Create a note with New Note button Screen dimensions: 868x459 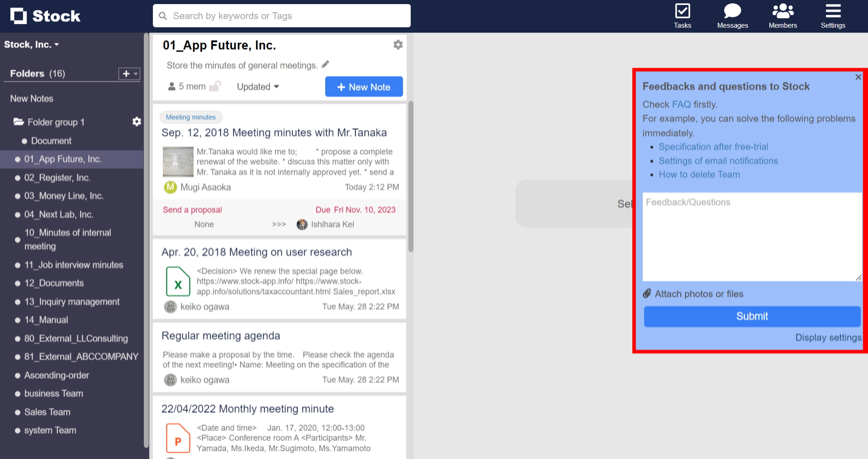(364, 86)
